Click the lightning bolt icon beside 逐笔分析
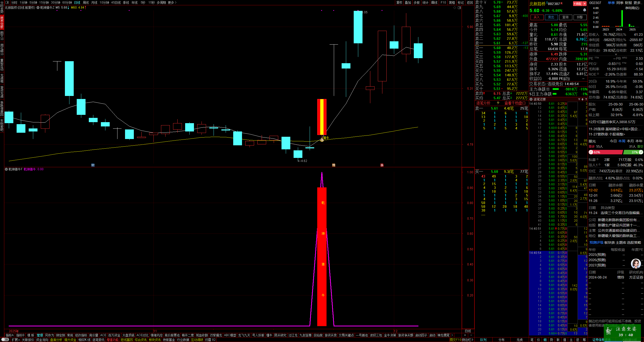The width and height of the screenshot is (644, 342). click(498, 103)
